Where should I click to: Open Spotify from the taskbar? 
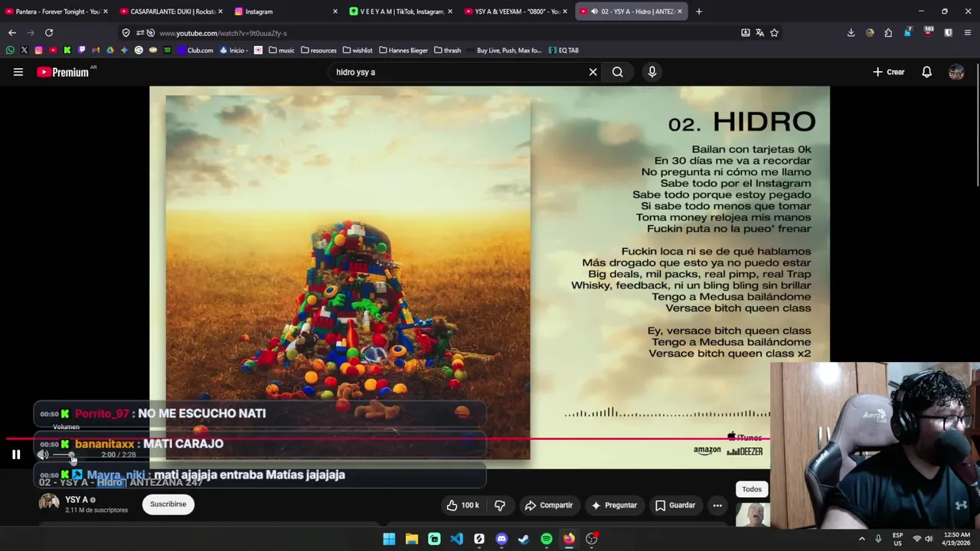click(547, 539)
